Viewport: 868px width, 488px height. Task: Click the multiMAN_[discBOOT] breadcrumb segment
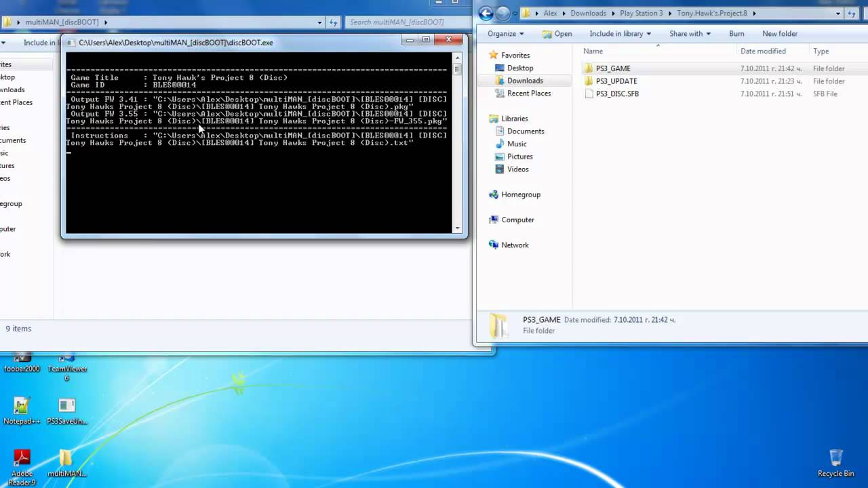(62, 22)
